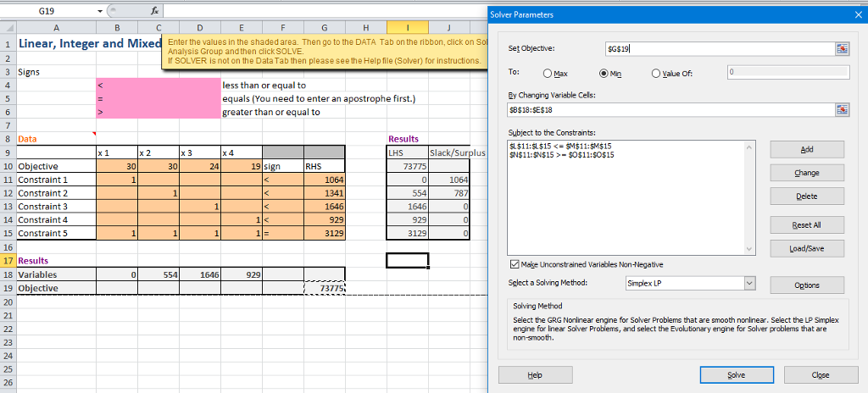Click the constraints list scroll up arrow
The width and height of the screenshot is (868, 393).
click(749, 147)
